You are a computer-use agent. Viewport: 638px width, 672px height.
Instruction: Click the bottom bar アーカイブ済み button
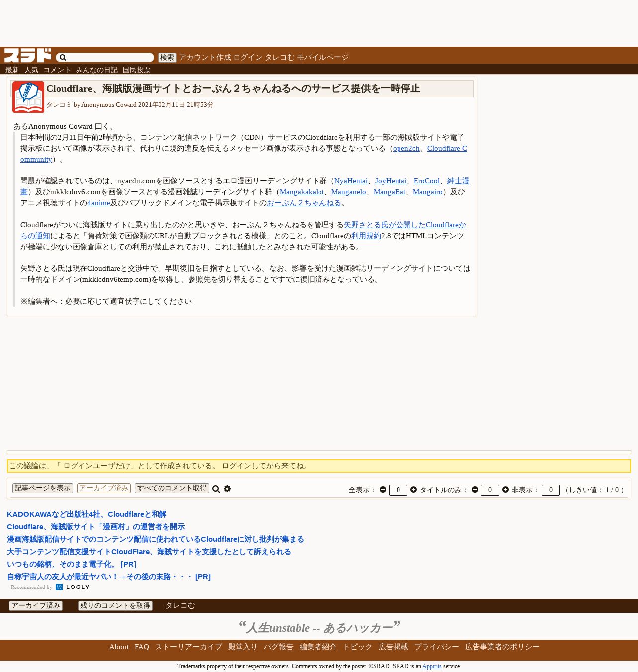[x=36, y=606]
